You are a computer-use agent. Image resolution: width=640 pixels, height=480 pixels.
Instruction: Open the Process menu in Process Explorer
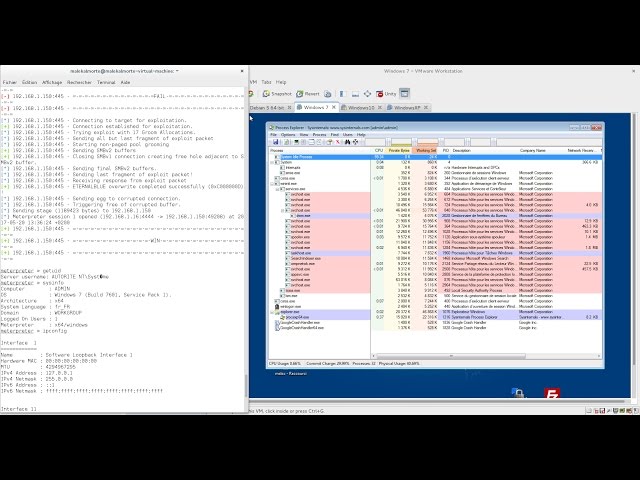point(319,134)
